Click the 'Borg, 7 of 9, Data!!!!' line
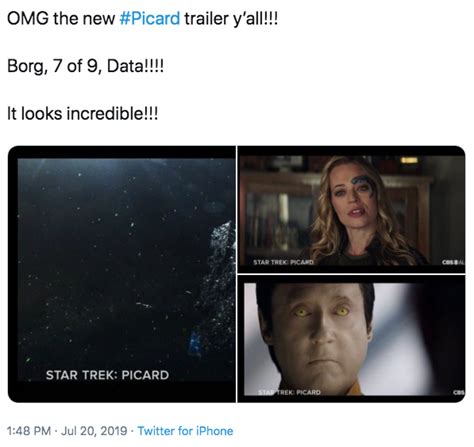 pos(85,66)
